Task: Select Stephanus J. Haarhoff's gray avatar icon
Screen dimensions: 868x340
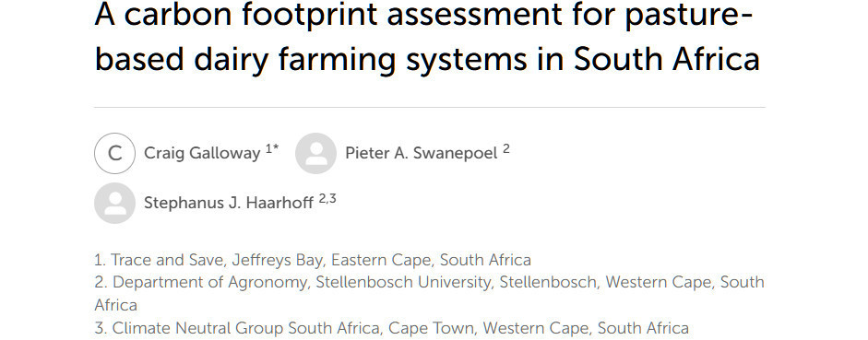Action: (114, 203)
